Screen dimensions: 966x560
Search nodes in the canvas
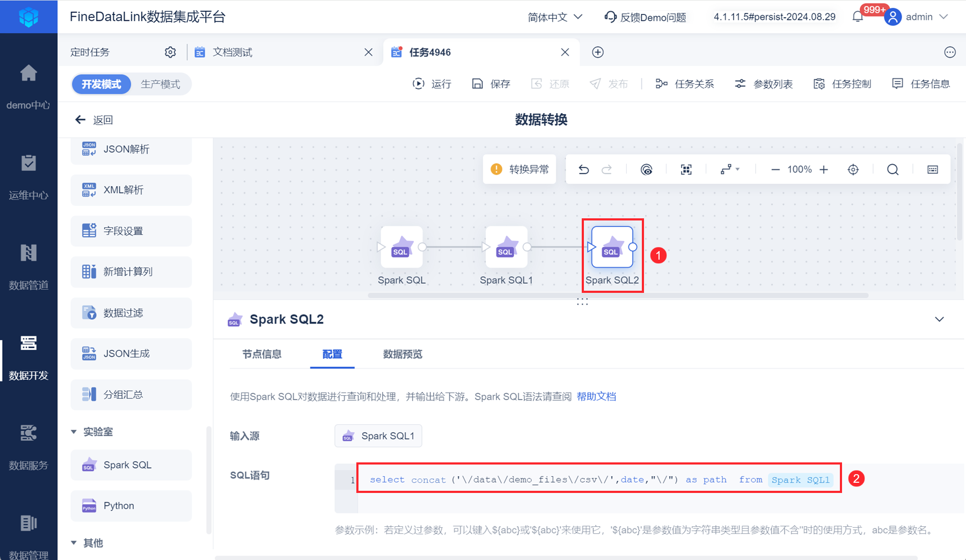[x=893, y=170]
